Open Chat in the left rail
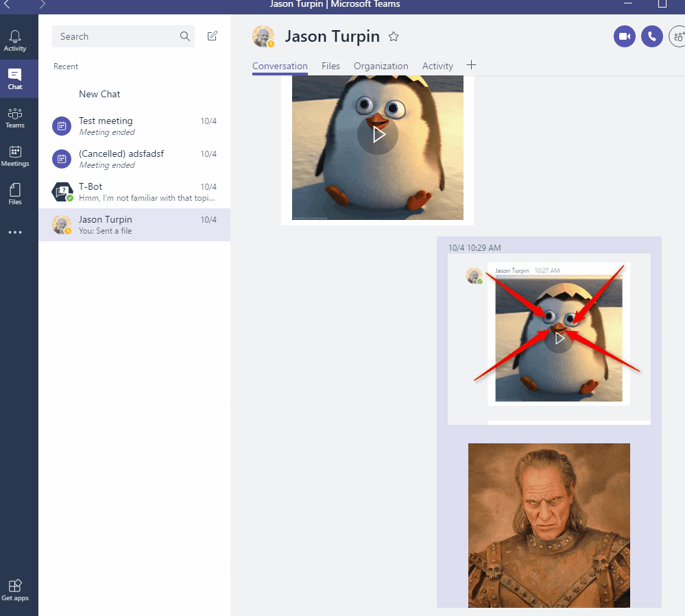 coord(15,79)
